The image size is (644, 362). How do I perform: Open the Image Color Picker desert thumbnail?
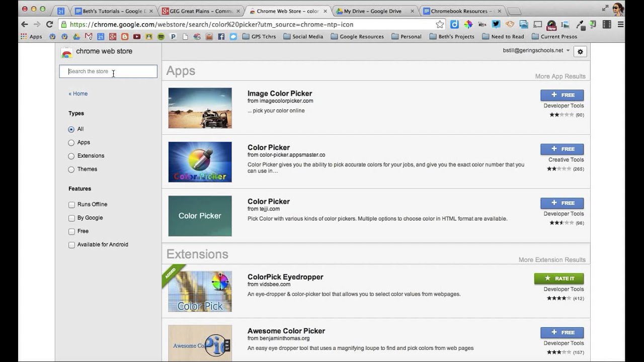pos(200,108)
